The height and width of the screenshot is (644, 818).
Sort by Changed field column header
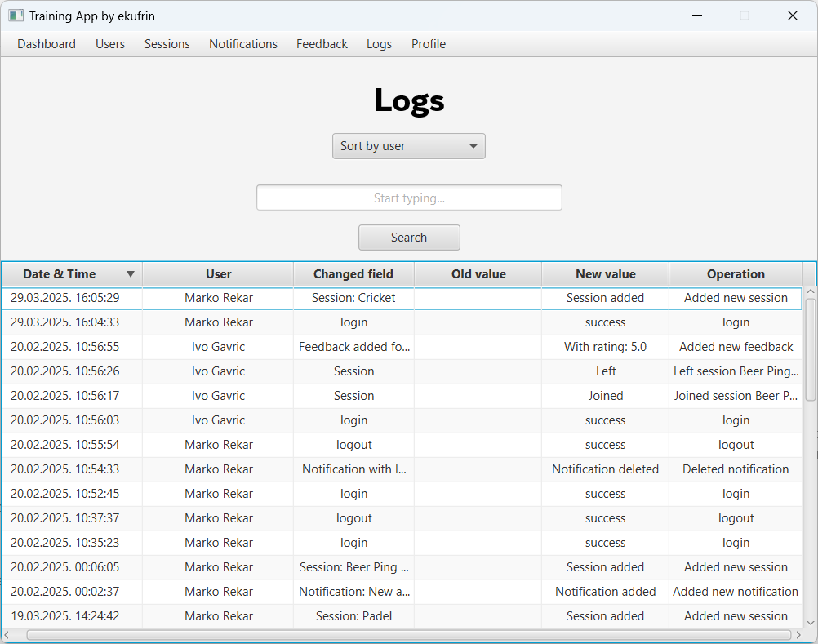353,274
